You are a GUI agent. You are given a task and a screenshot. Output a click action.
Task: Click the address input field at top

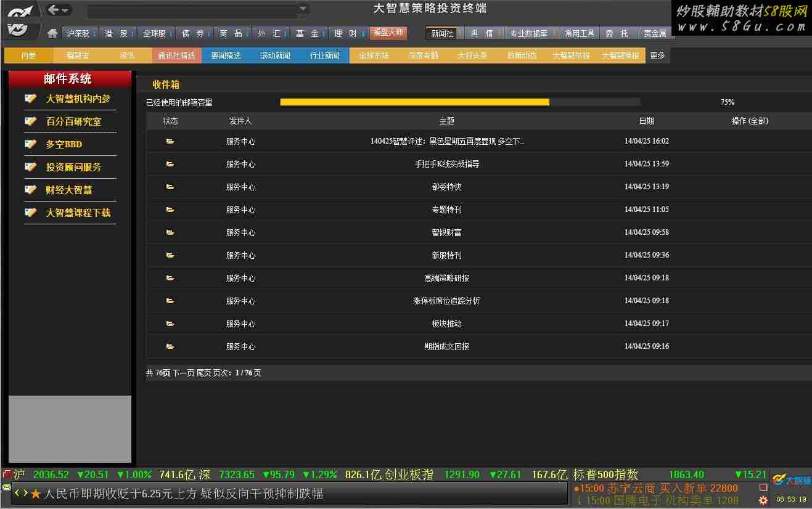(192, 10)
